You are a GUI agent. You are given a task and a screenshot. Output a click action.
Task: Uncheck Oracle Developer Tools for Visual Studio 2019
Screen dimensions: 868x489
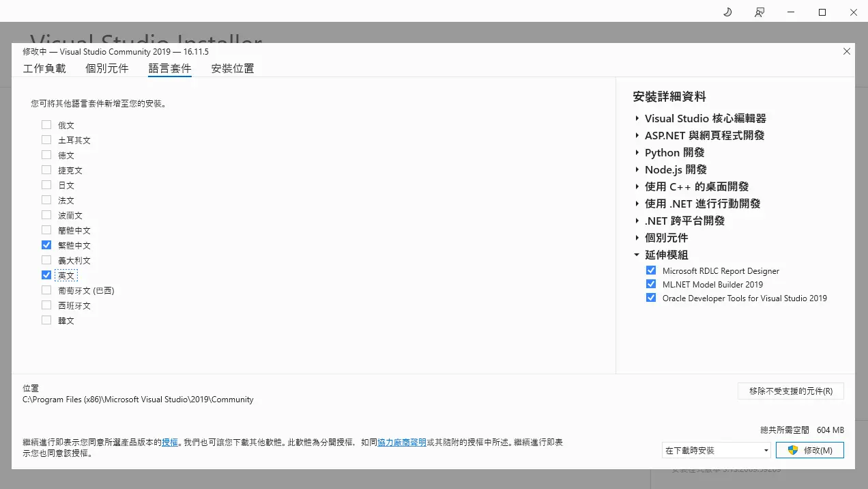(651, 298)
